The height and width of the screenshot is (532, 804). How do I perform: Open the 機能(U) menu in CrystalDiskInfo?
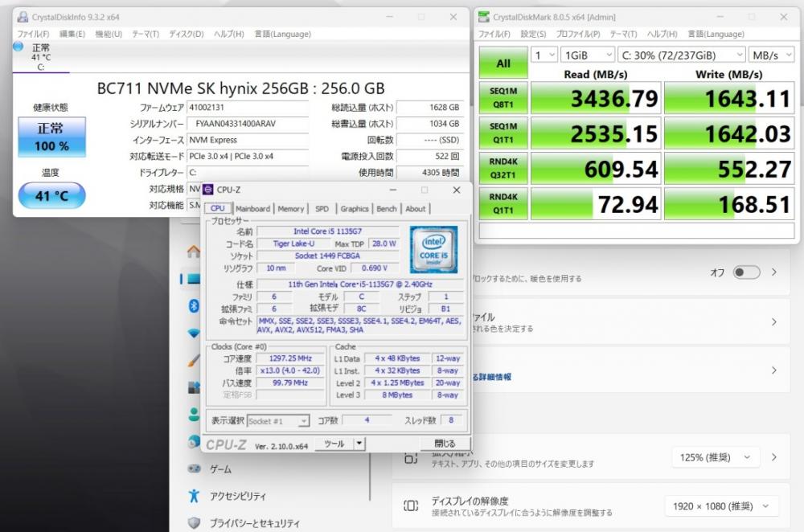(x=109, y=34)
